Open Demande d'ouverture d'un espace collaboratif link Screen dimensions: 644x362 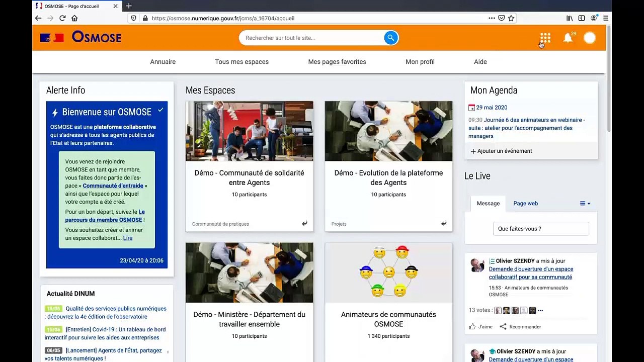pyautogui.click(x=531, y=273)
